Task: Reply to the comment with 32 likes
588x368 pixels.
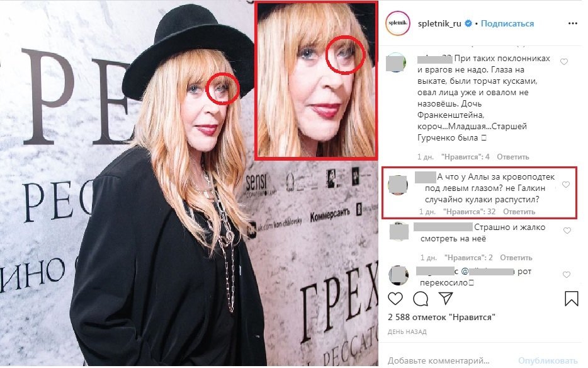Action: 519,212
